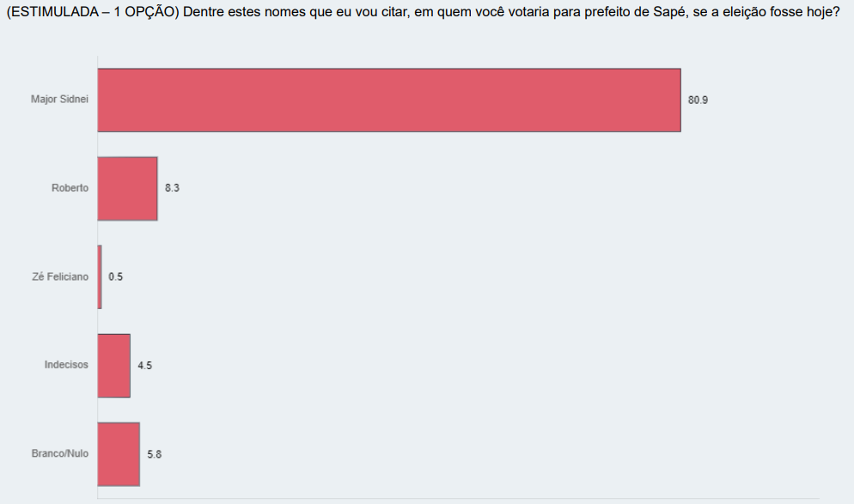Click the 0.5 data label
The width and height of the screenshot is (854, 504).
[115, 277]
